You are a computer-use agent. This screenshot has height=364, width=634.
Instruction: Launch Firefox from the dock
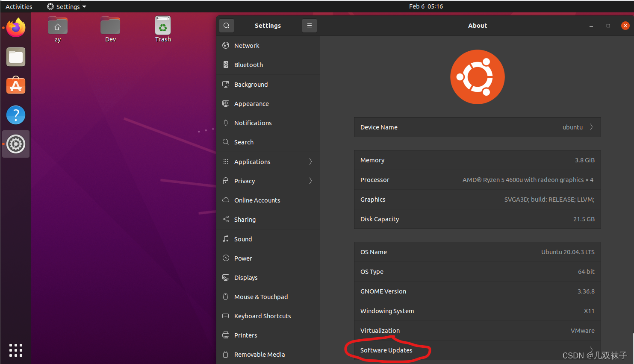[16, 28]
